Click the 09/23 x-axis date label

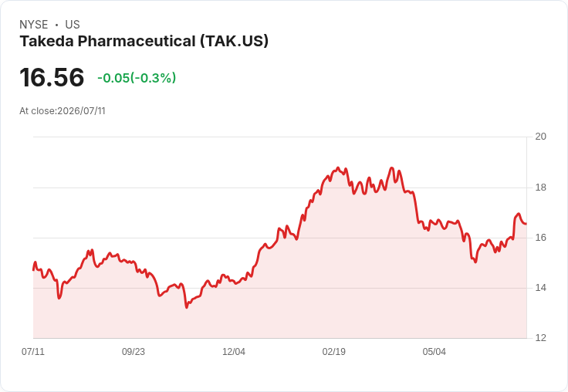134,351
